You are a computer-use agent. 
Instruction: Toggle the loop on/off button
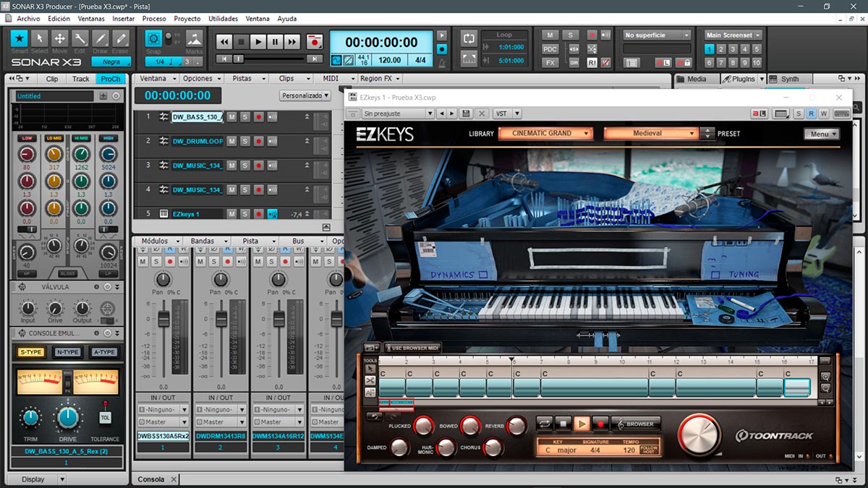click(x=469, y=38)
